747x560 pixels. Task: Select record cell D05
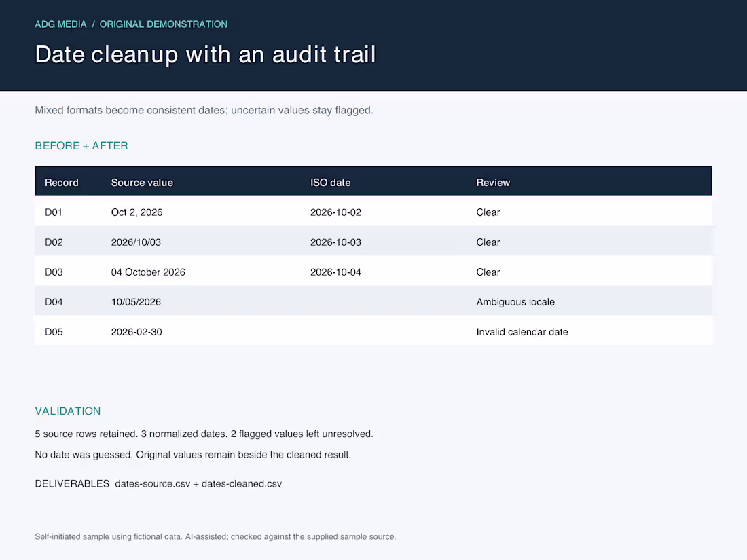[x=54, y=332]
